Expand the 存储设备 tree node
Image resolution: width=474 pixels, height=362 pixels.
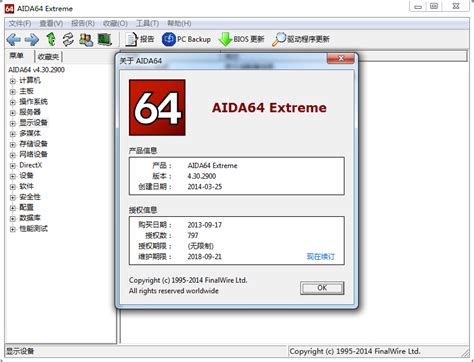click(x=13, y=144)
